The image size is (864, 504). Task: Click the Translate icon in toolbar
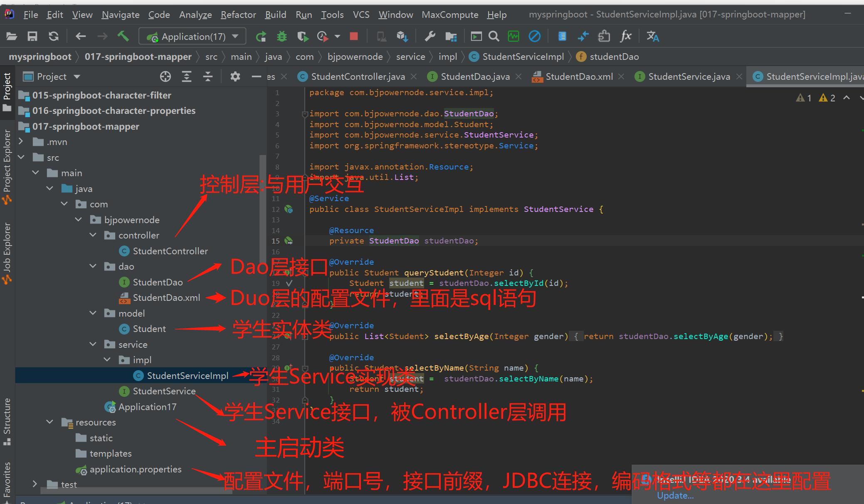click(x=652, y=37)
